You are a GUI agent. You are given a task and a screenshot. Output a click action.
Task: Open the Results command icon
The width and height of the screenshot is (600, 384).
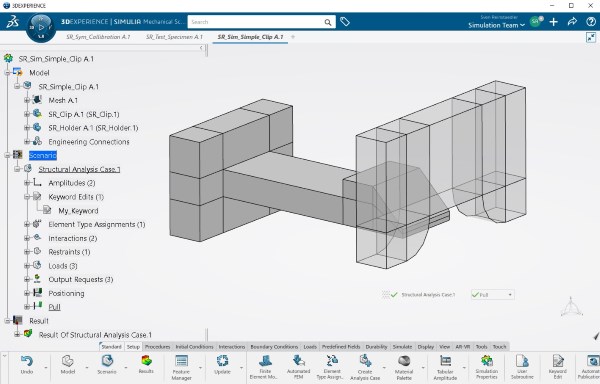(146, 361)
